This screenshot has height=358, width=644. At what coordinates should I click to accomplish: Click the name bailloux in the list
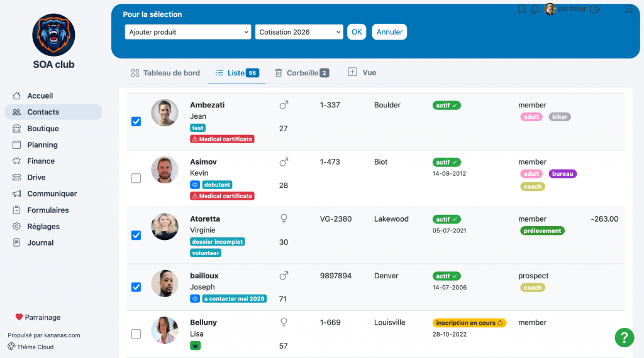tap(204, 276)
